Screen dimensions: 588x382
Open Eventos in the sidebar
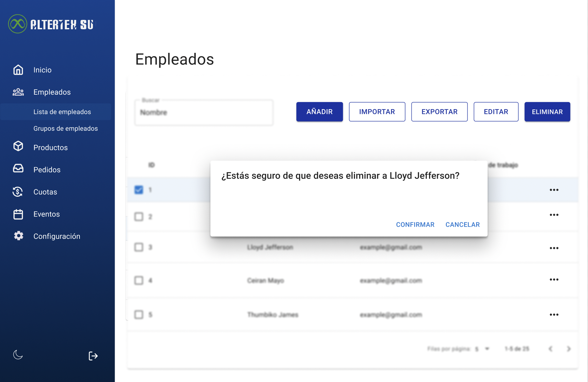(46, 214)
